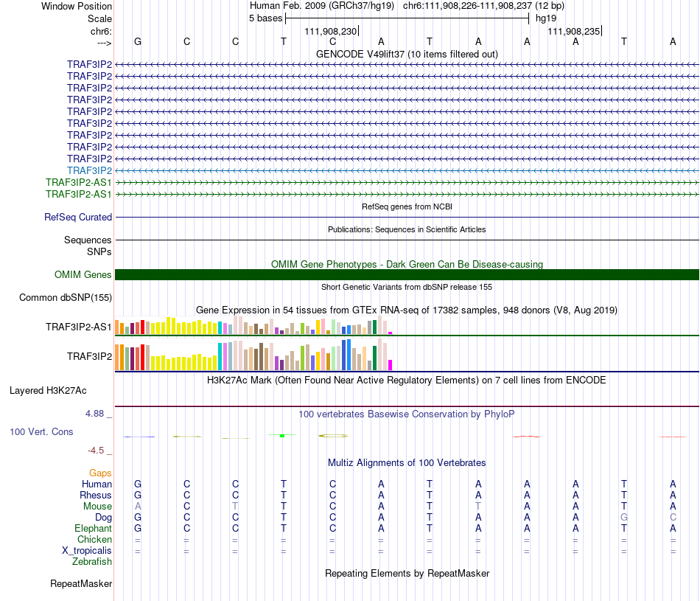Click the Scale label
Viewport: 700px width, 601px height.
[x=99, y=18]
